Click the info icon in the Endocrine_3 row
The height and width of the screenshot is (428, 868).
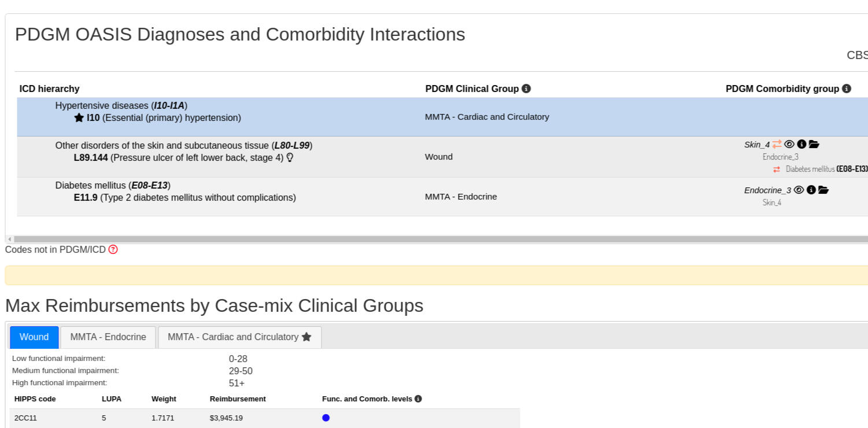(811, 190)
